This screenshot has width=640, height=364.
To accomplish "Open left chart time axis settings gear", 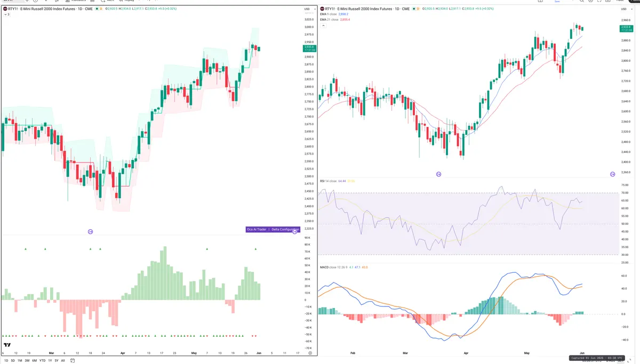I will click(310, 353).
